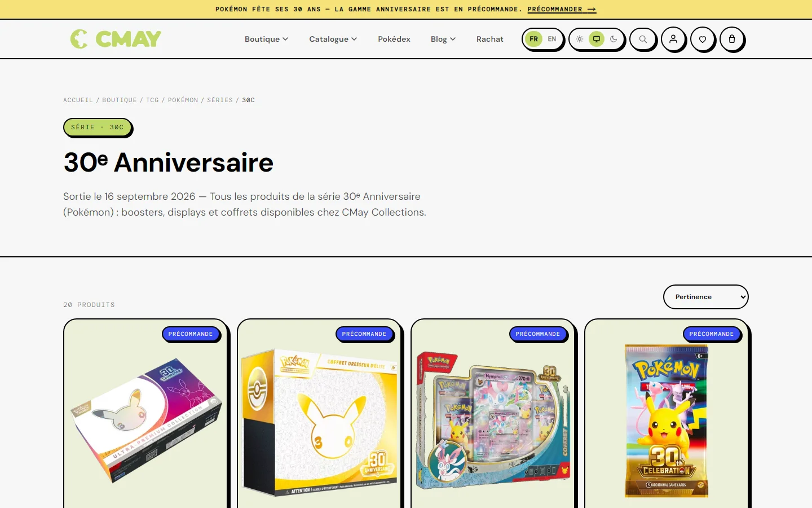The image size is (812, 508).
Task: Click the CMAY logo
Action: point(116,39)
